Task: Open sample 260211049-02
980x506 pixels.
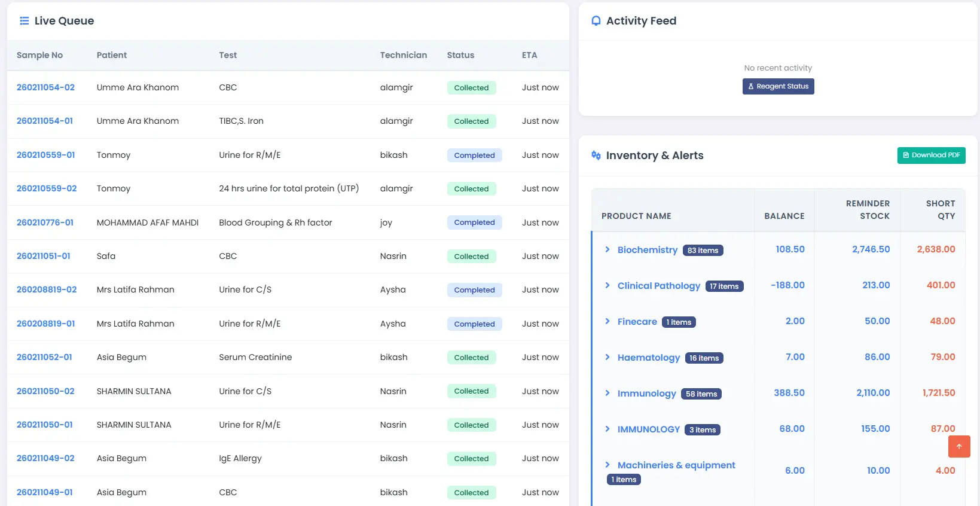Action: 45,458
